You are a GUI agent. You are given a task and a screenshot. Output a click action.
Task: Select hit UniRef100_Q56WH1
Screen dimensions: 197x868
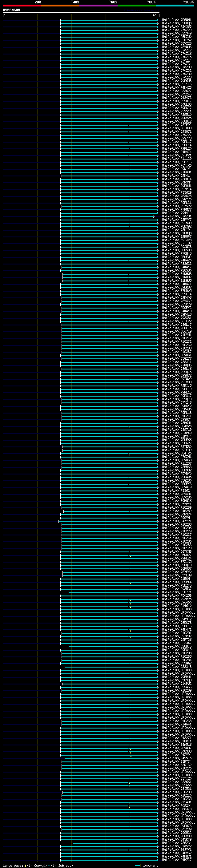click(177, 20)
